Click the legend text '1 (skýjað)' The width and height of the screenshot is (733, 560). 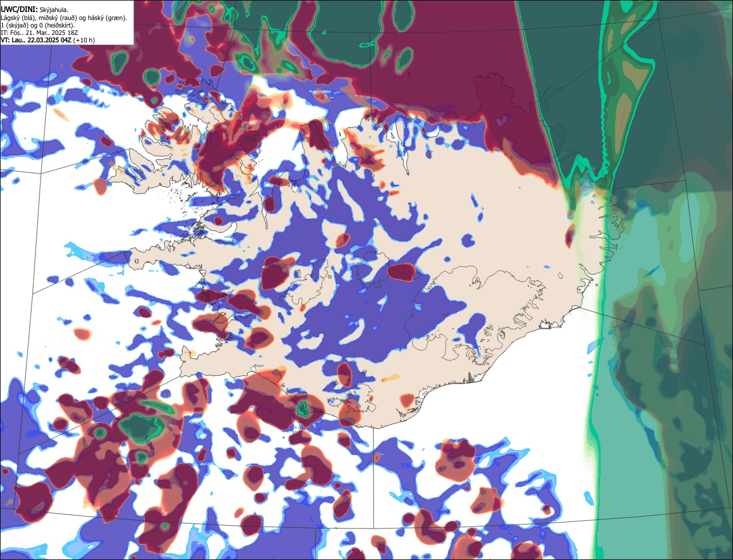click(x=14, y=26)
